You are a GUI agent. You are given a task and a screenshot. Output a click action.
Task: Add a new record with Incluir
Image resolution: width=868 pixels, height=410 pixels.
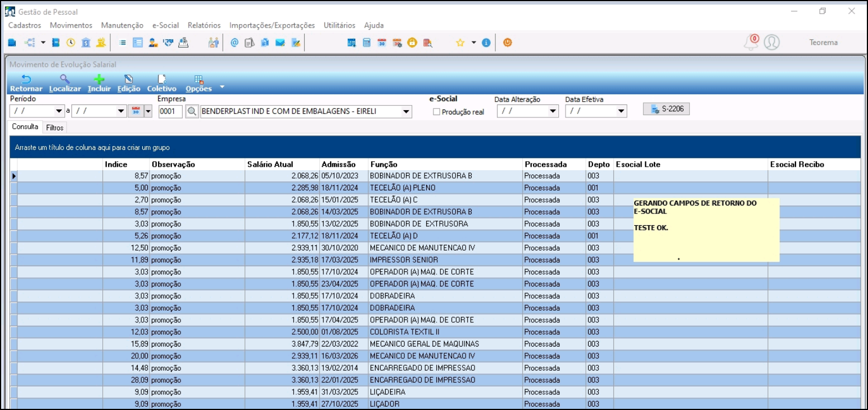pyautogui.click(x=99, y=83)
